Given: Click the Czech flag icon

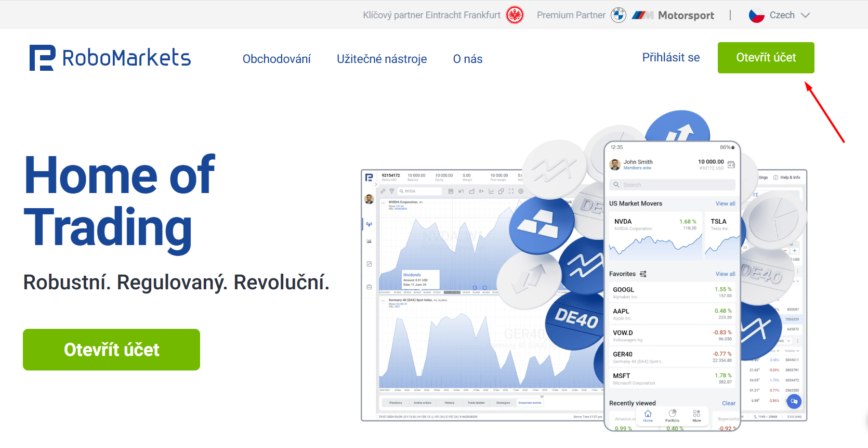Looking at the screenshot, I should point(756,16).
